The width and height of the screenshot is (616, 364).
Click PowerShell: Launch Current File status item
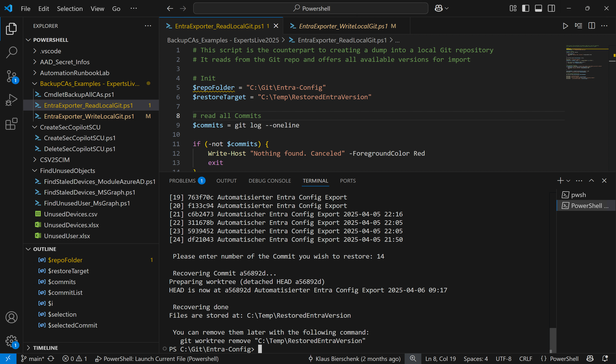coord(157,359)
